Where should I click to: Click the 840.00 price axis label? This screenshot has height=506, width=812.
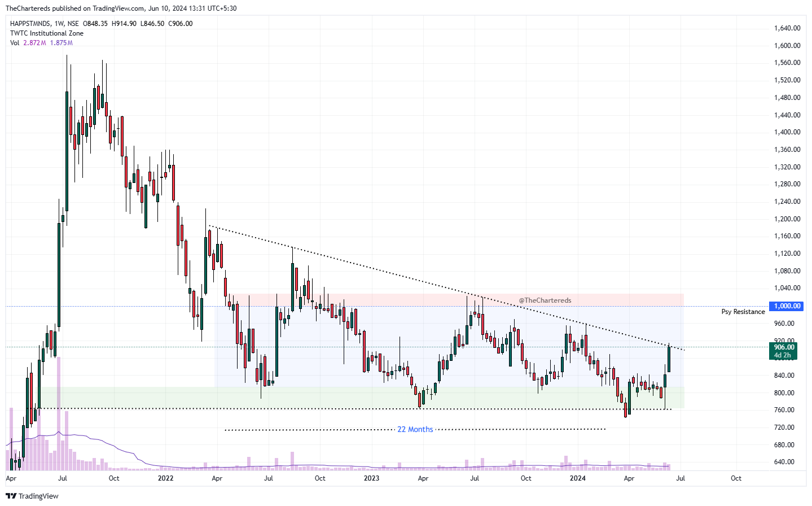(x=784, y=376)
